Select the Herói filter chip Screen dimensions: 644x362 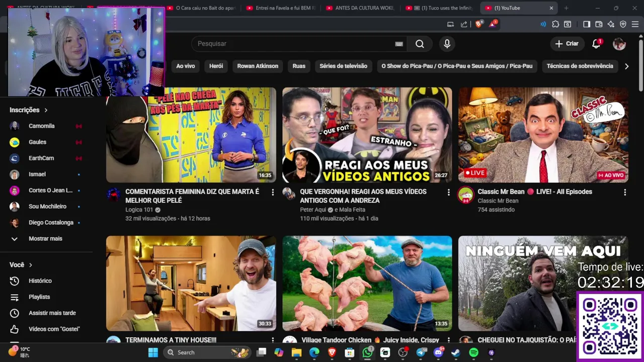[216, 66]
